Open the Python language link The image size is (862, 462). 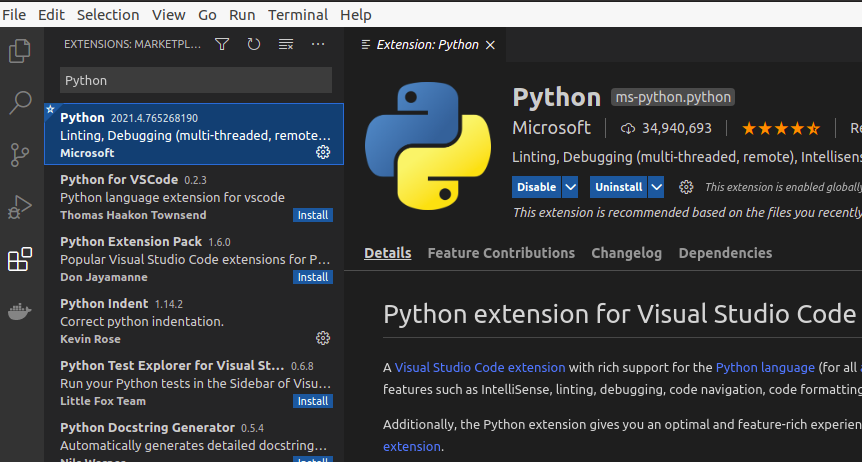tap(765, 367)
